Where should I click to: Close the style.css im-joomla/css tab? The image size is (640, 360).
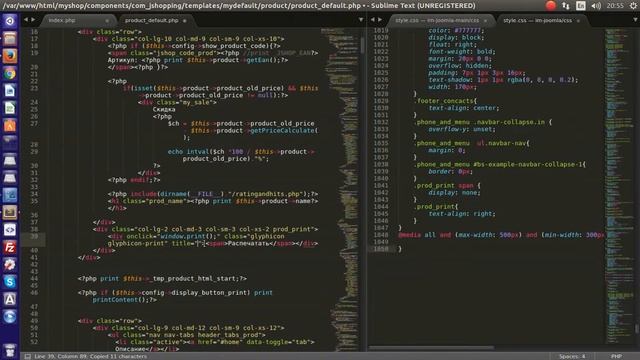(x=578, y=21)
